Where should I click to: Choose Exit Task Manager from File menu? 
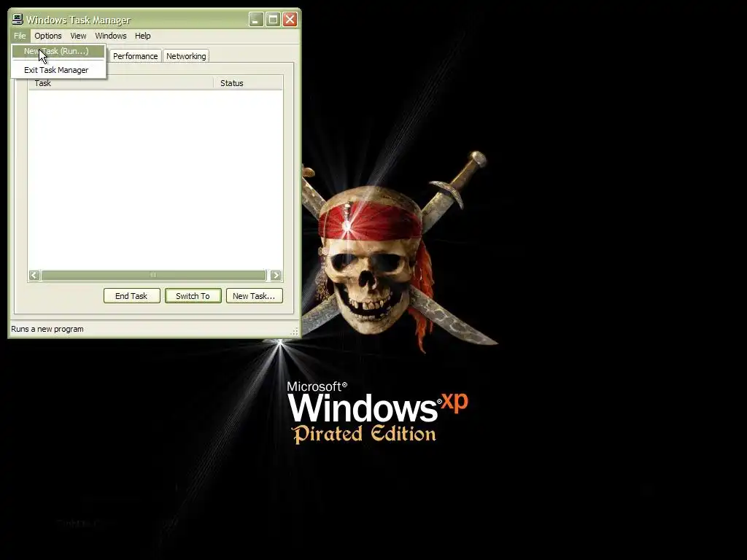(x=58, y=70)
